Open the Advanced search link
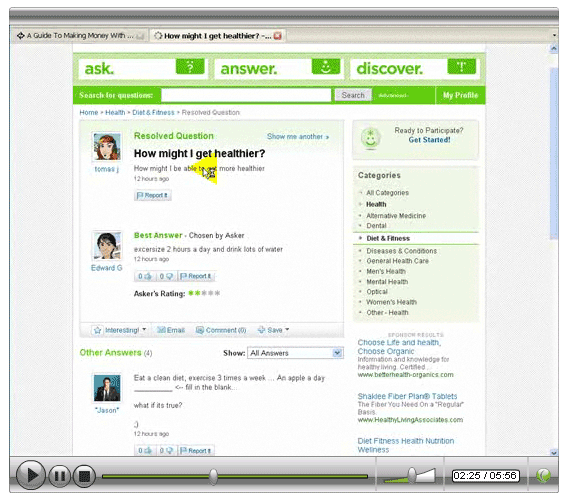Viewport: 567px width, 504px height. click(393, 95)
